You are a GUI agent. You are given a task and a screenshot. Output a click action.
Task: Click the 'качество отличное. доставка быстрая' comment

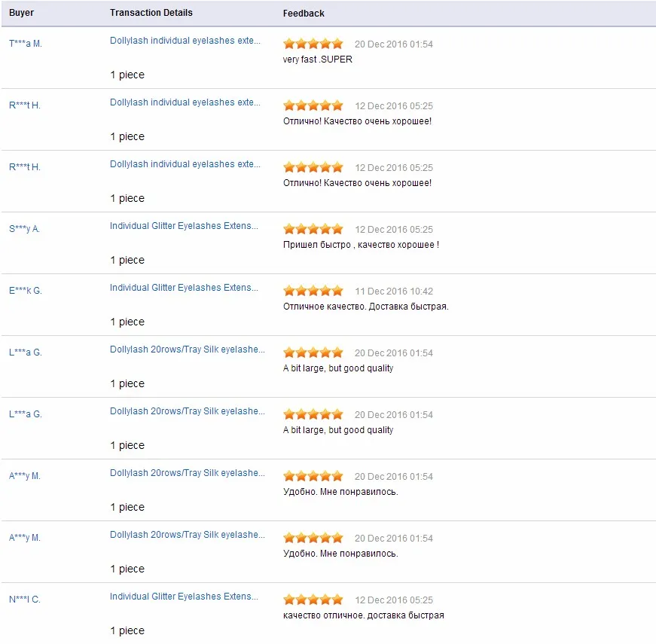click(x=364, y=615)
